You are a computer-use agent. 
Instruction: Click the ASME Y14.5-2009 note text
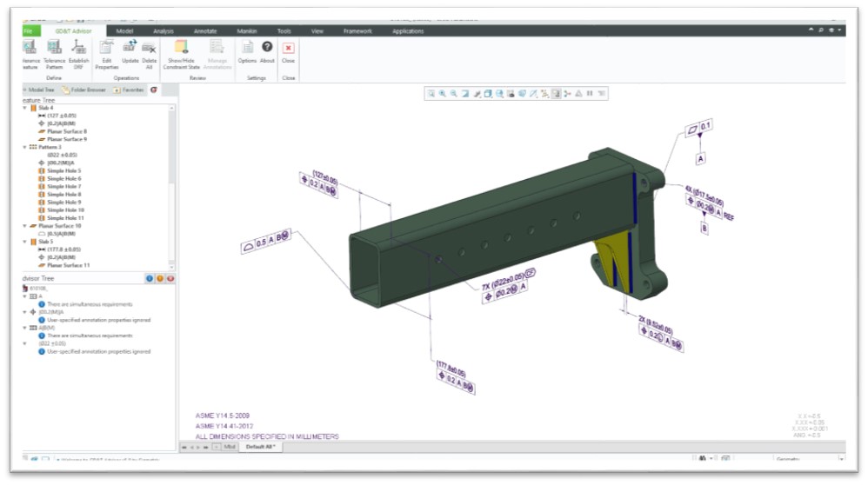223,415
